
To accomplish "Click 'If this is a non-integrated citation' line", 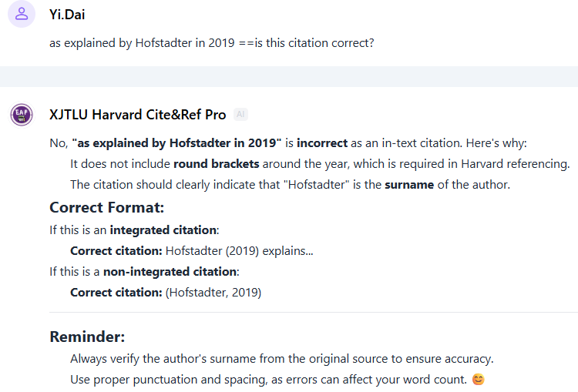I will click(144, 271).
